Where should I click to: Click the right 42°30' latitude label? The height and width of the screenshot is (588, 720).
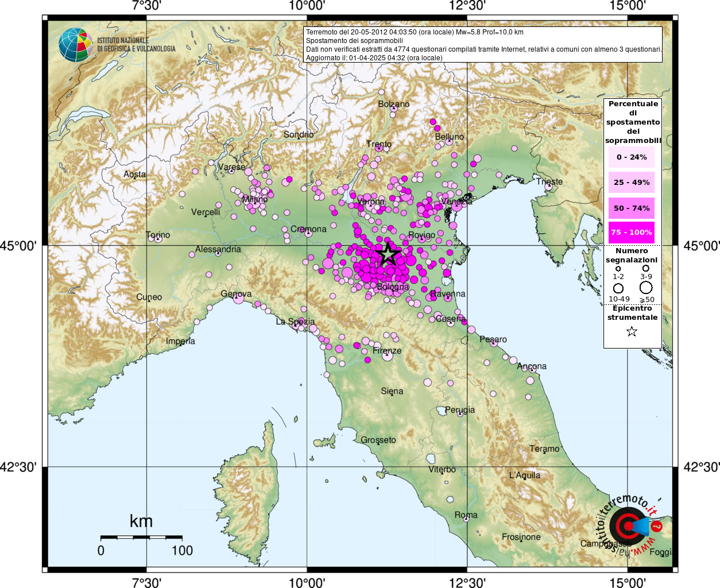point(701,467)
